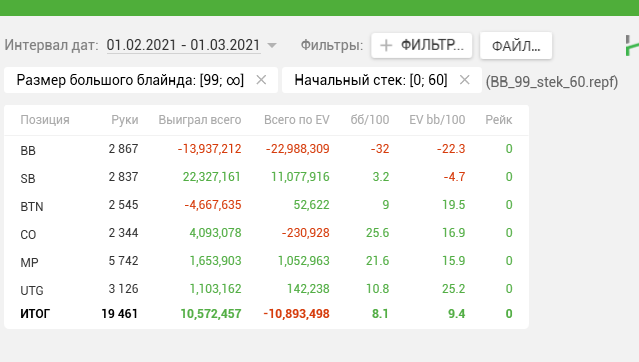Remove the big blind size filter
Viewport: 639px width, 362px height.
pyautogui.click(x=261, y=80)
